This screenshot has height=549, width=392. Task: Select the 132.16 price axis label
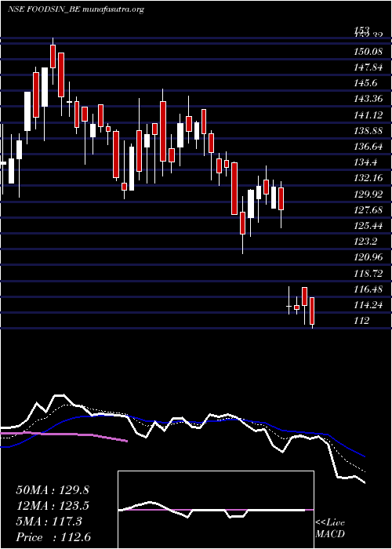point(368,178)
